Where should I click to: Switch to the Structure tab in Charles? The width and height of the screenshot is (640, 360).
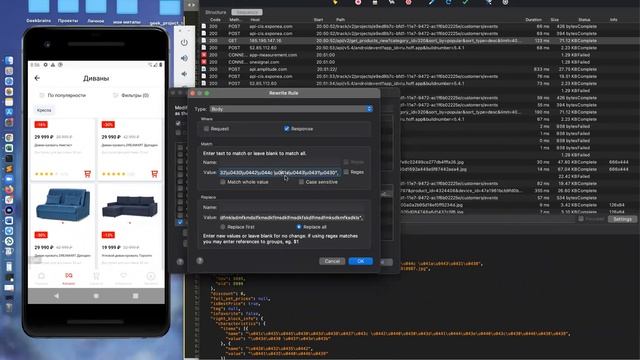[x=216, y=12]
